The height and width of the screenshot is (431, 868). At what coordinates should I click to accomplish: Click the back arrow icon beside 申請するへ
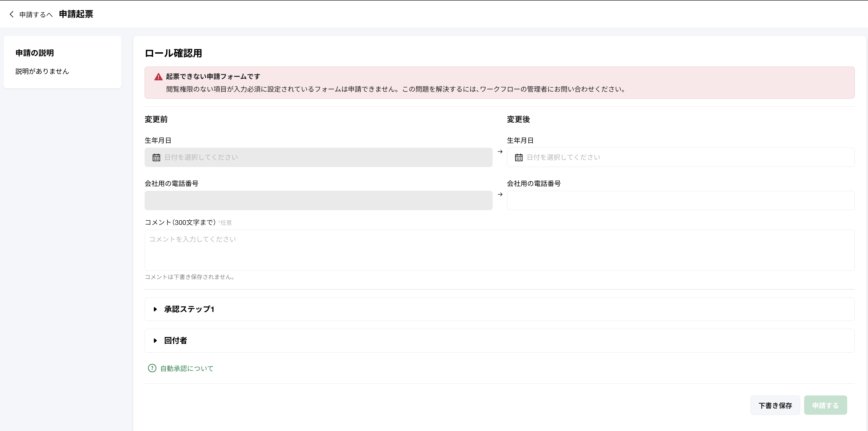11,14
